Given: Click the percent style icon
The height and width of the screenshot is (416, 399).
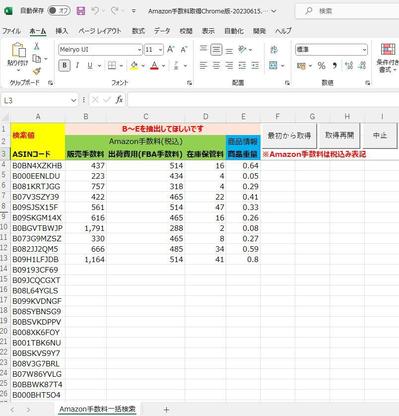Looking at the screenshot, I should (x=321, y=66).
